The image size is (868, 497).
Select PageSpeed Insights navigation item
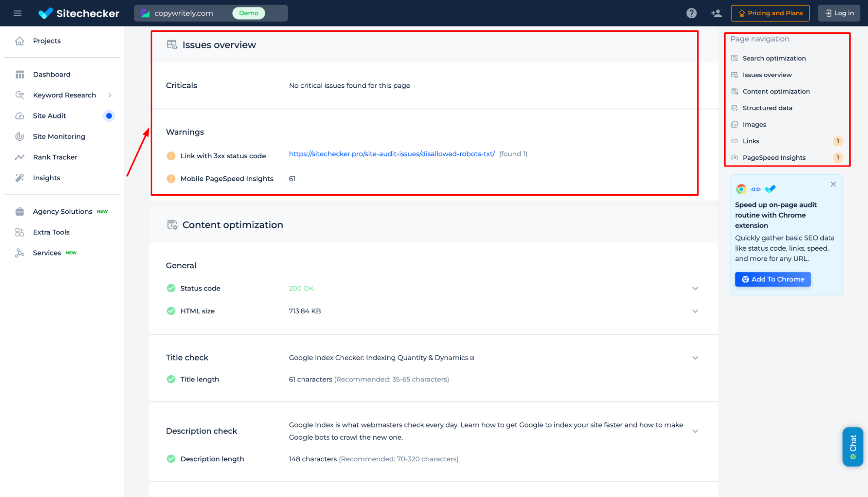774,157
